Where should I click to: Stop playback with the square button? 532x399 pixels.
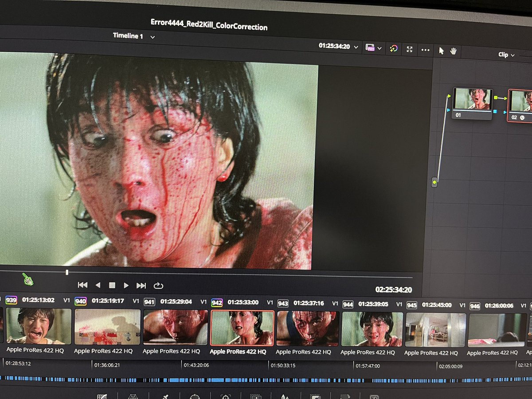pyautogui.click(x=112, y=286)
